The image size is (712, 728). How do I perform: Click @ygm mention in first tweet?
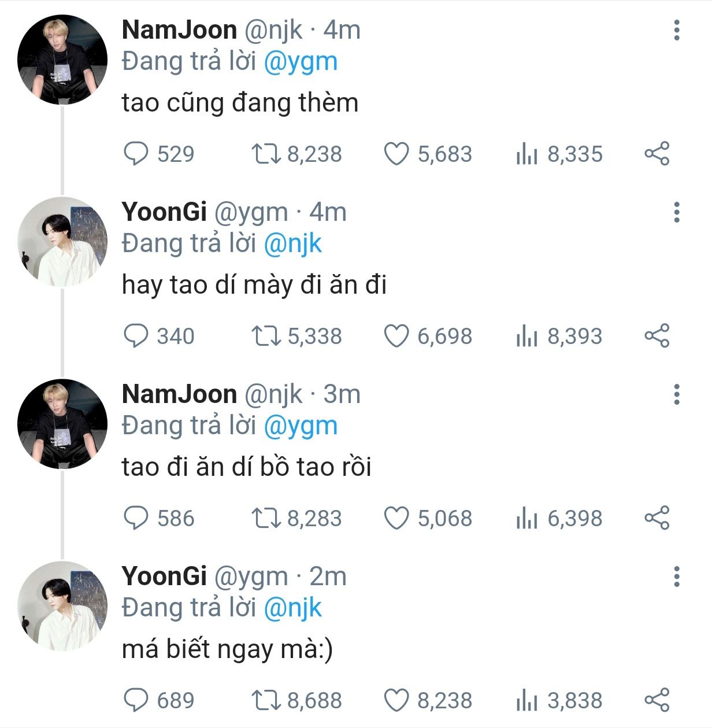301,62
